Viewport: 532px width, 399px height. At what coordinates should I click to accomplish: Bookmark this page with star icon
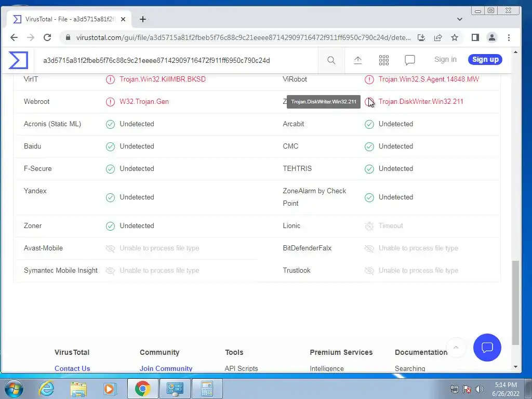(455, 37)
